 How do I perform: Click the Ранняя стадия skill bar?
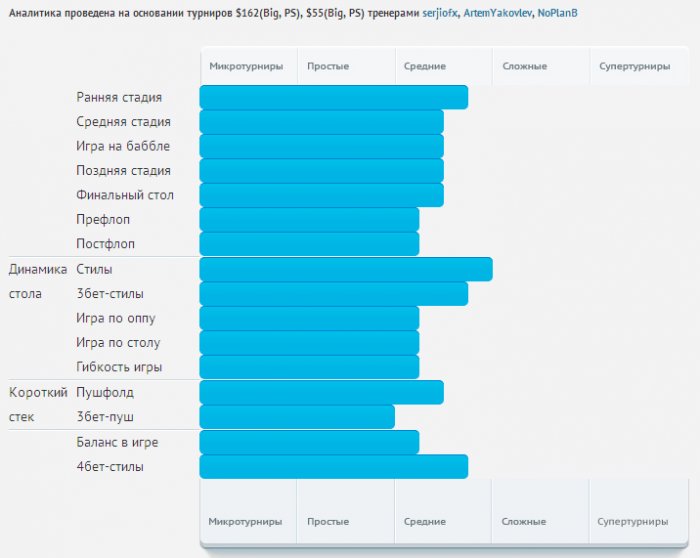(333, 97)
